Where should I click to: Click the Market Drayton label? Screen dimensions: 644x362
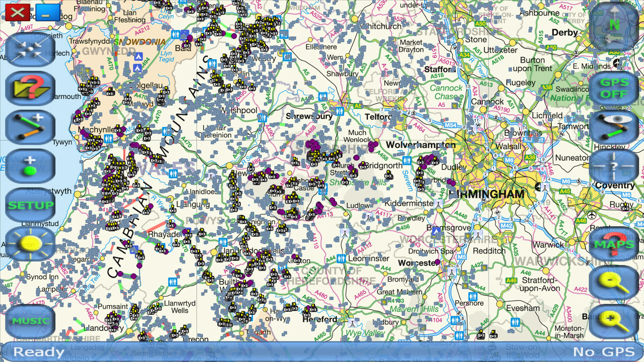pyautogui.click(x=412, y=46)
